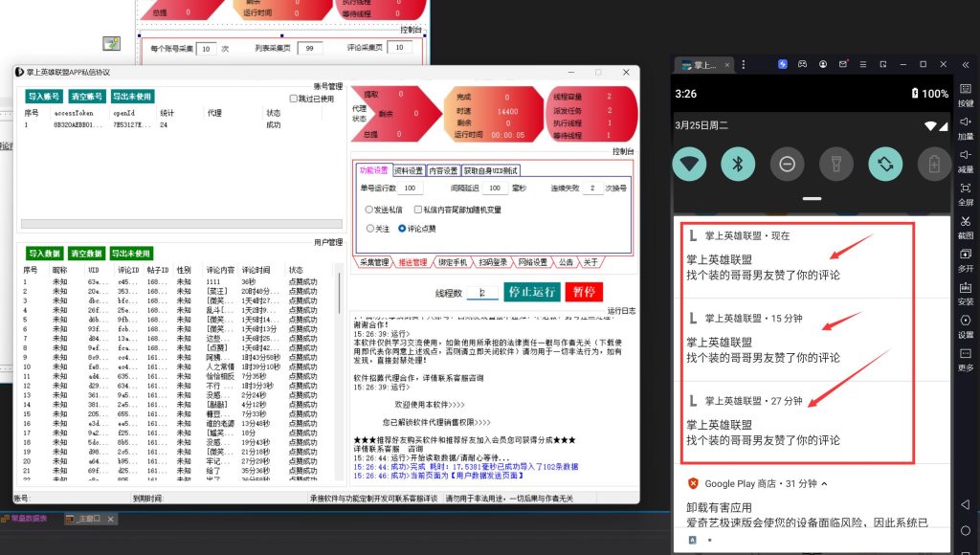Image resolution: width=980 pixels, height=555 pixels.
Task: Toggle the Bluetooth quick setting
Action: pyautogui.click(x=738, y=165)
